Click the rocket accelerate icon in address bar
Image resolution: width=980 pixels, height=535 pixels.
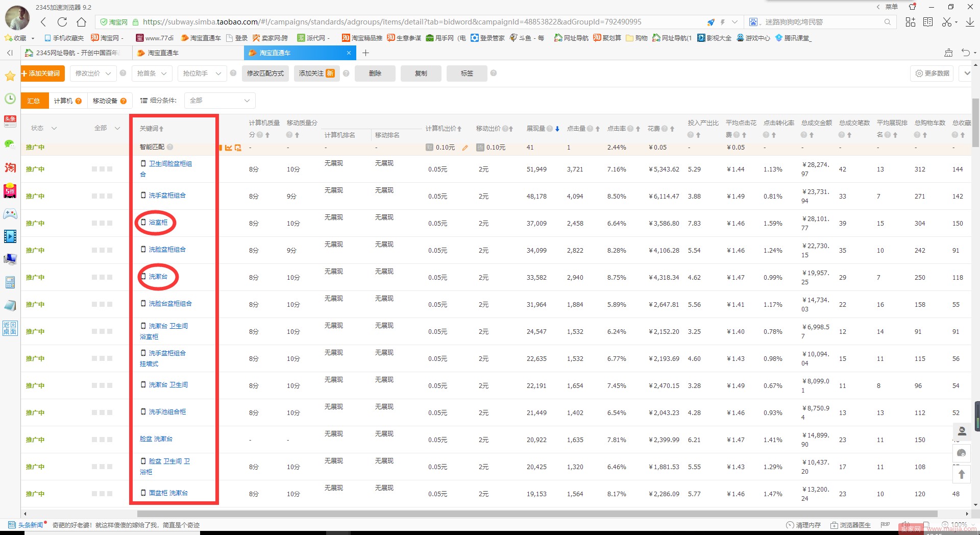[711, 22]
